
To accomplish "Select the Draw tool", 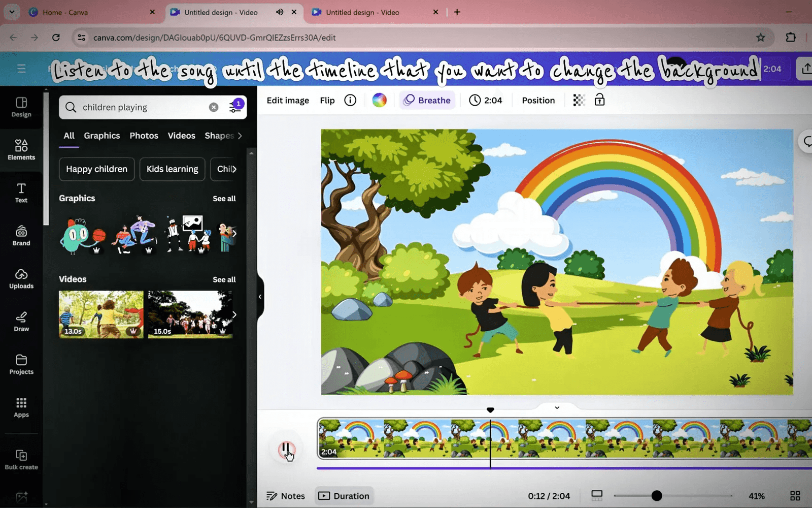I will [21, 322].
